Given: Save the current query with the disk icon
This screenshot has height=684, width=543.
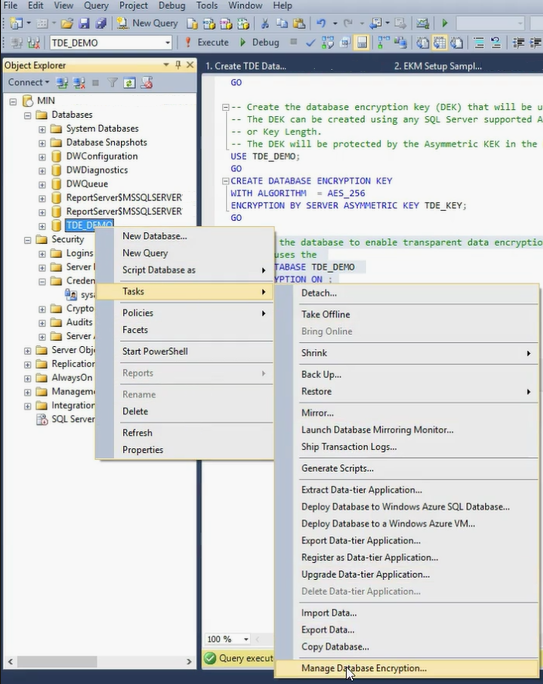Looking at the screenshot, I should click(84, 23).
